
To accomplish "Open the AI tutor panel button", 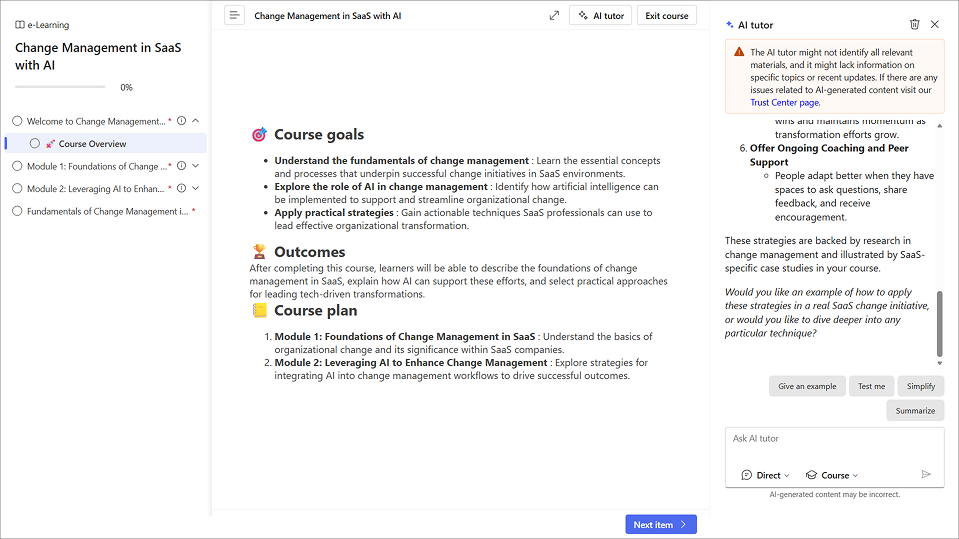I will [601, 15].
